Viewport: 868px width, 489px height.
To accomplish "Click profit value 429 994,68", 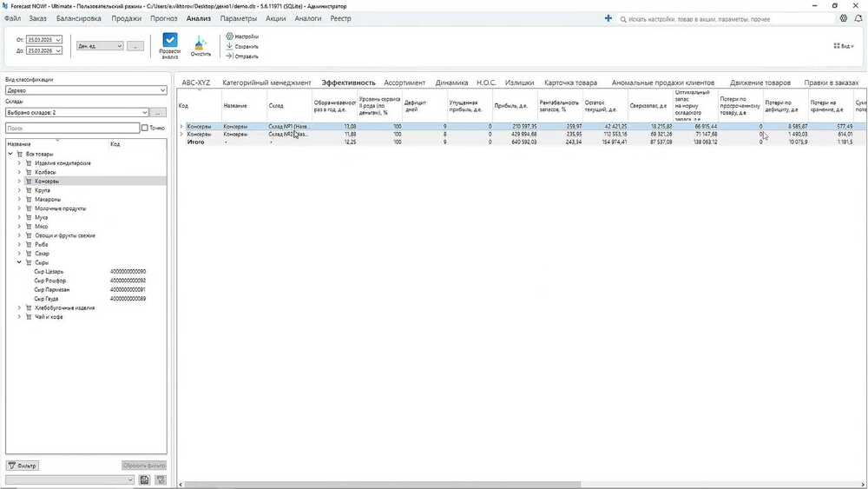I will click(523, 134).
